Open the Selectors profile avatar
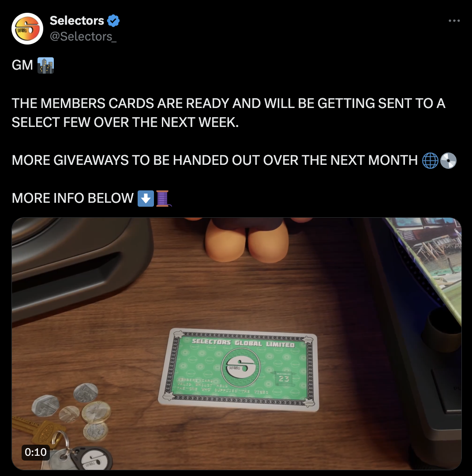The width and height of the screenshot is (472, 476). coord(27,29)
